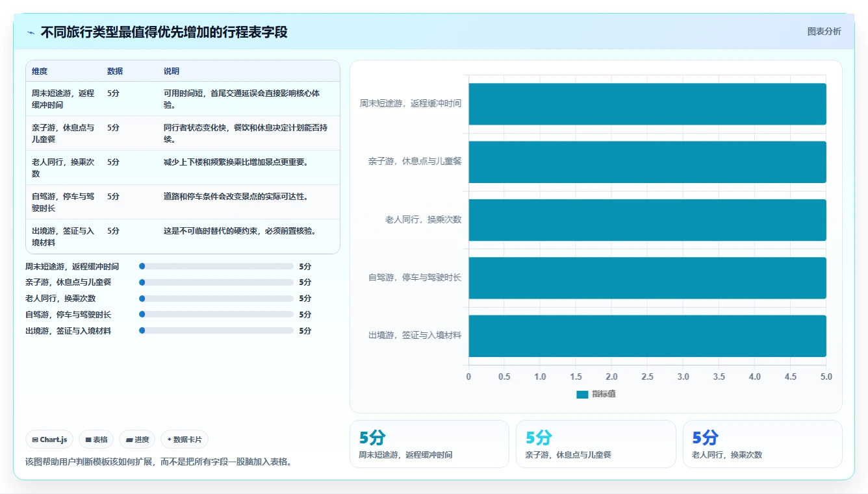Click the 老人同行 progress bar
Screen dimensions: 868x494
point(216,299)
